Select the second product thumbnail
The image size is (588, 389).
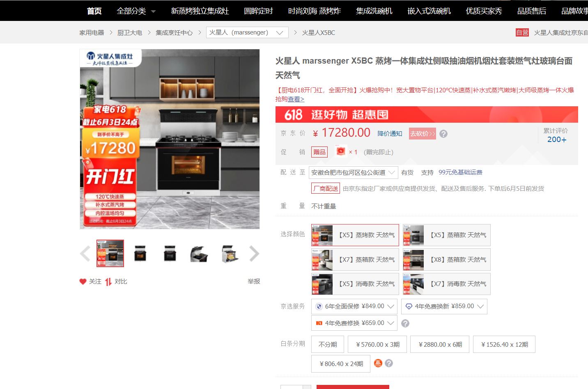pyautogui.click(x=140, y=254)
